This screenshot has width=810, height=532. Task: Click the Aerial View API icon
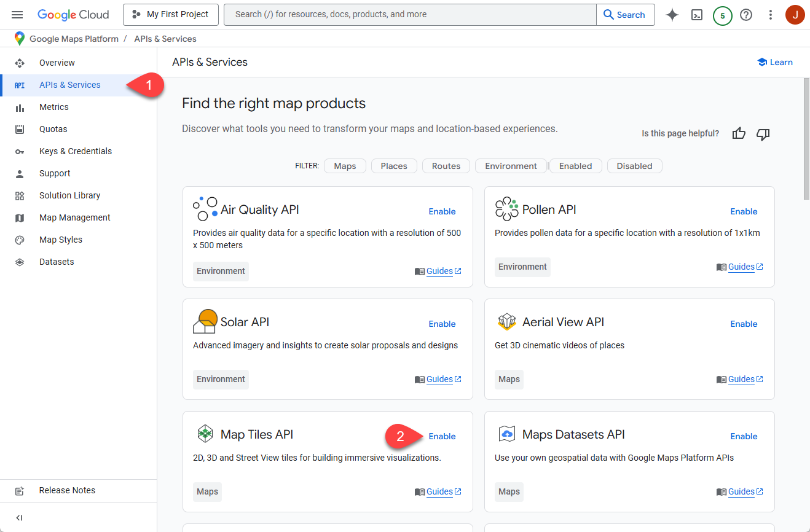click(506, 321)
